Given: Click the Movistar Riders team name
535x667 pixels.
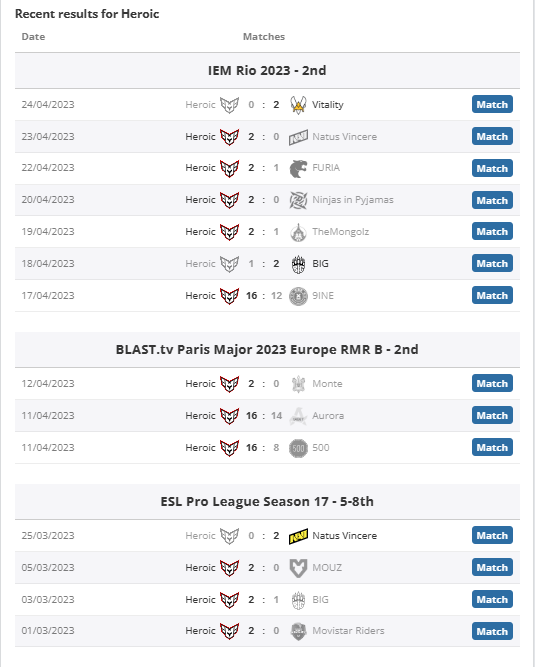Looking at the screenshot, I should [348, 631].
